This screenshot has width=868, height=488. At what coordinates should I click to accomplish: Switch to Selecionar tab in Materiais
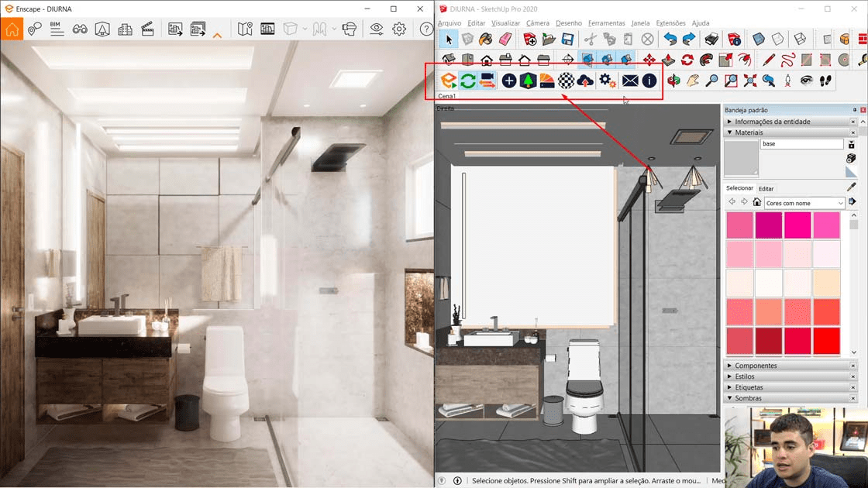click(x=739, y=188)
